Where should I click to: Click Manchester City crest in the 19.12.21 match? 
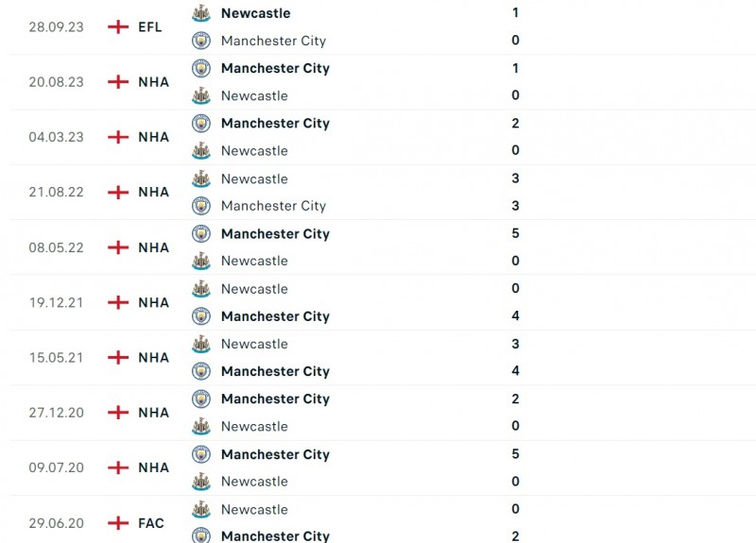[x=200, y=316]
